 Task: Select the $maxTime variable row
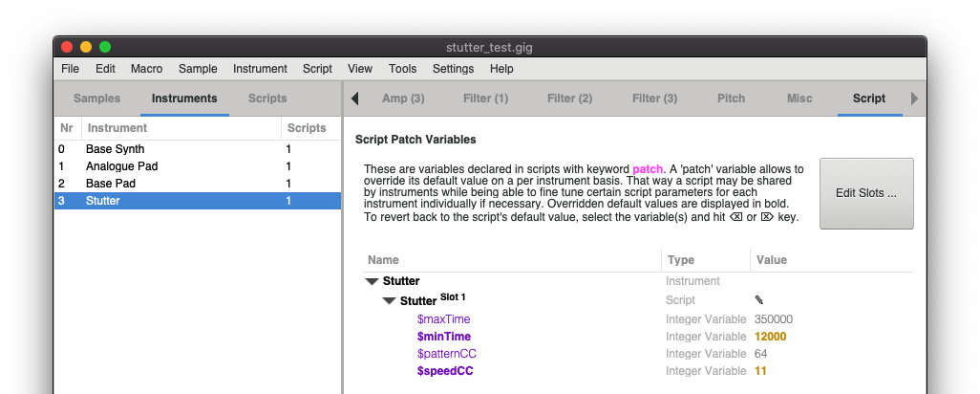637,319
